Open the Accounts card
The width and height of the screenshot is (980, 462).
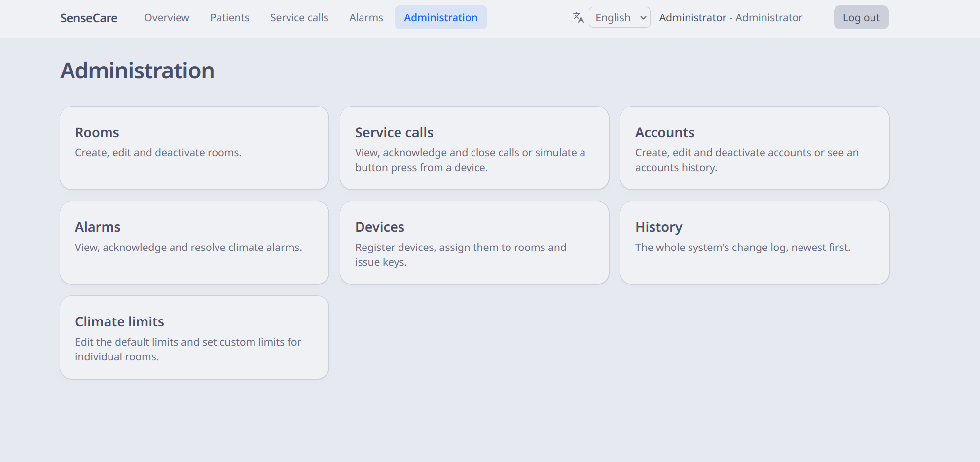pyautogui.click(x=755, y=148)
